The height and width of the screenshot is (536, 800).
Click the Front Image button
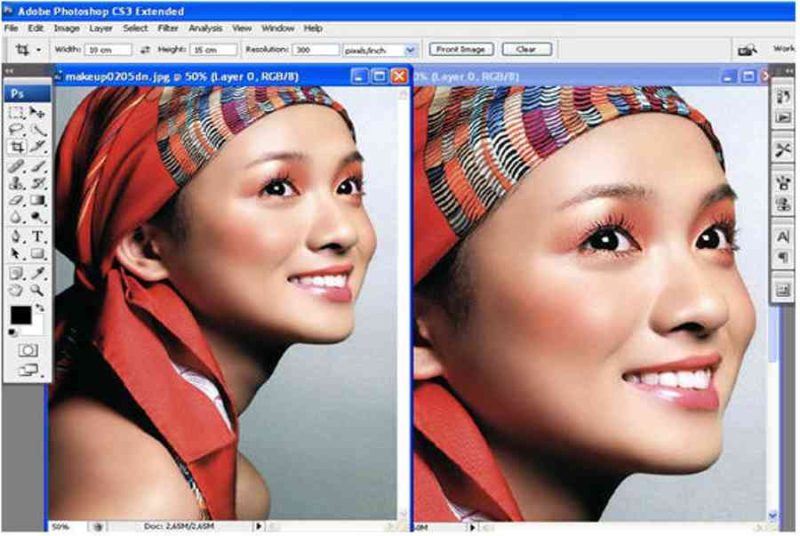click(x=461, y=49)
